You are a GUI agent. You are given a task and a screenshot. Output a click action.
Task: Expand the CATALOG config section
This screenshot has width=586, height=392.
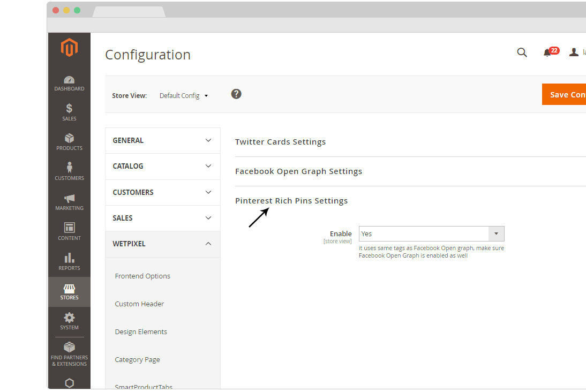(163, 167)
